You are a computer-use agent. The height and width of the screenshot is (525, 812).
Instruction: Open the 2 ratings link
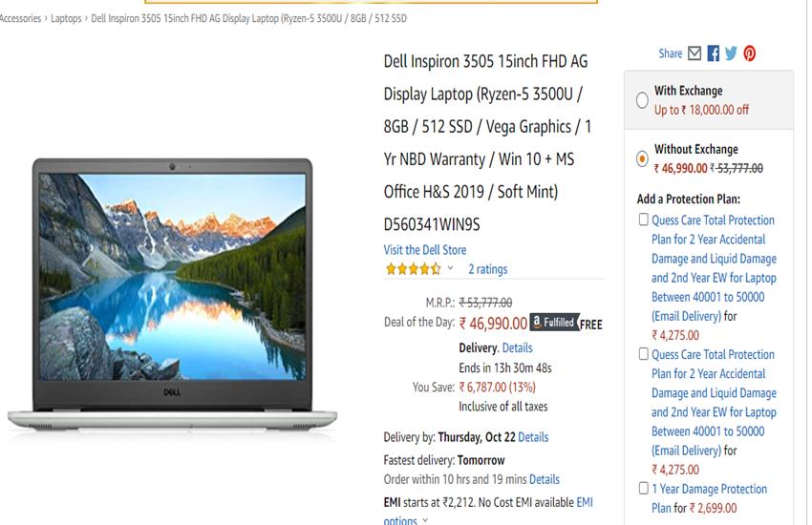488,269
